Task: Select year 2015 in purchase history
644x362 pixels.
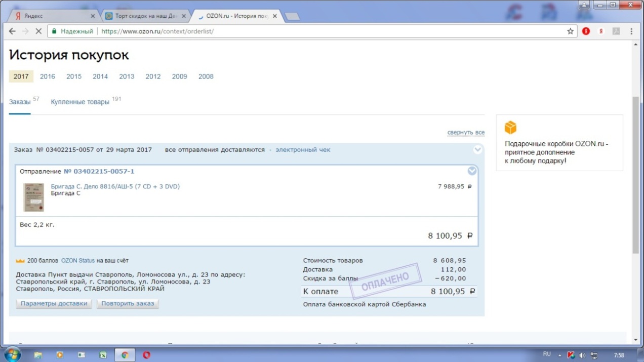Action: click(74, 76)
